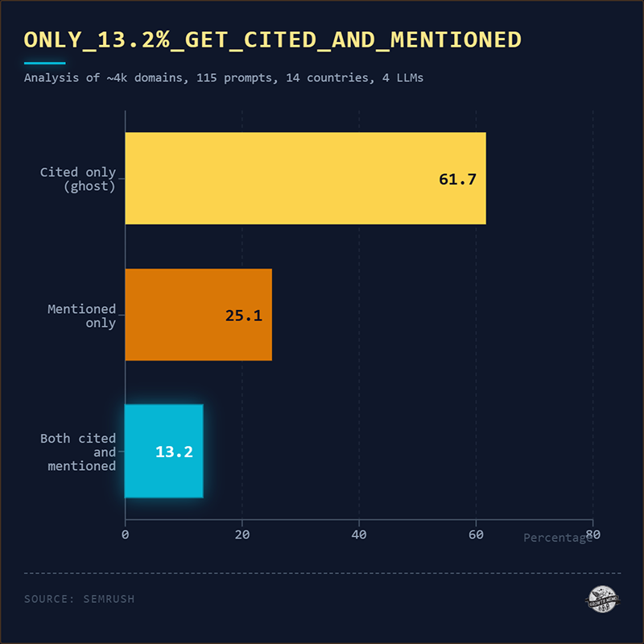Click the chart title ONLY_13.2%_GET_CITED_AND_MENTIONED
The width and height of the screenshot is (644, 644).
click(272, 39)
